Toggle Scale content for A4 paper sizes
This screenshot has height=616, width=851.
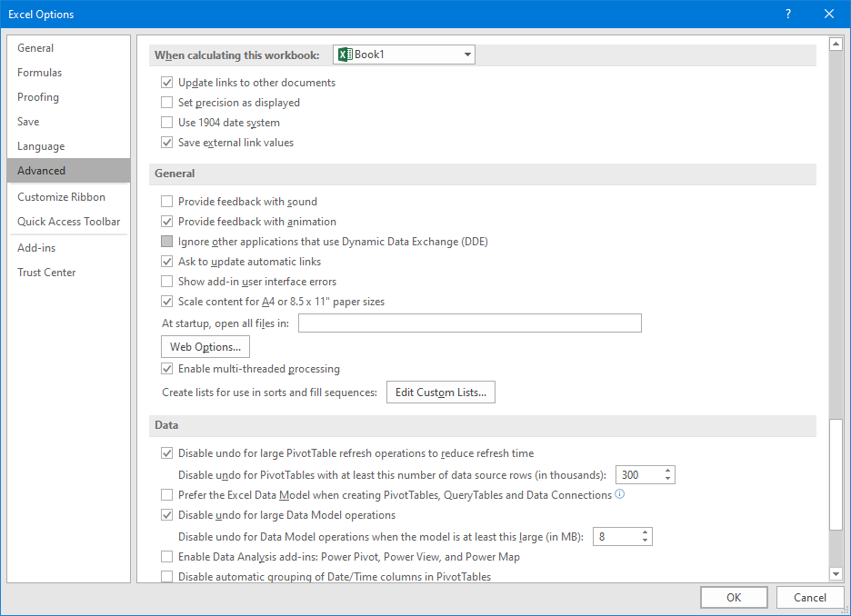[166, 302]
